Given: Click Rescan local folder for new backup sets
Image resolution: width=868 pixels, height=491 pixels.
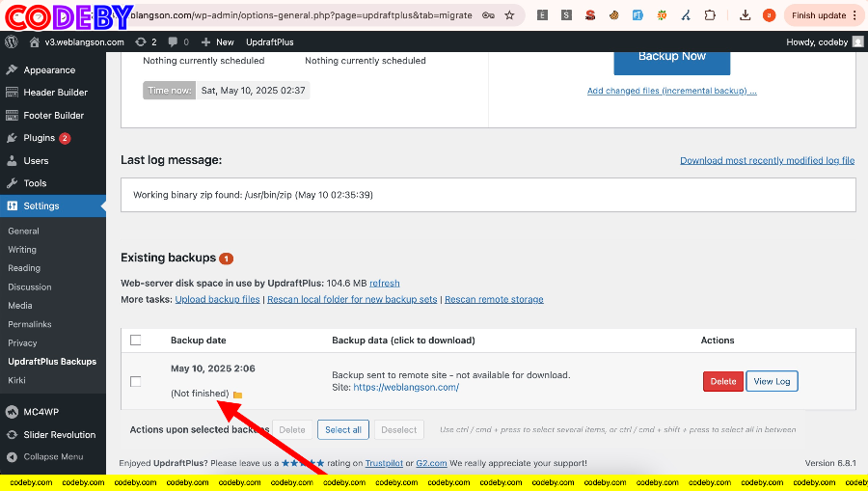Looking at the screenshot, I should click(352, 299).
